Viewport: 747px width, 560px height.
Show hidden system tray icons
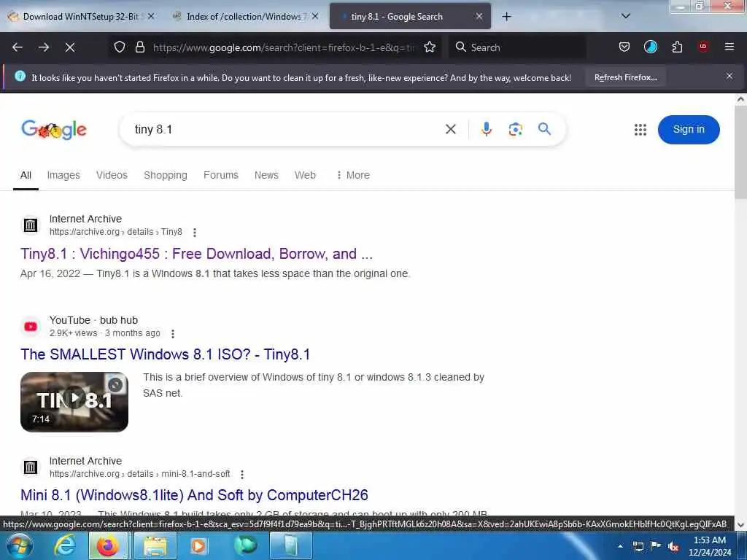pyautogui.click(x=620, y=546)
